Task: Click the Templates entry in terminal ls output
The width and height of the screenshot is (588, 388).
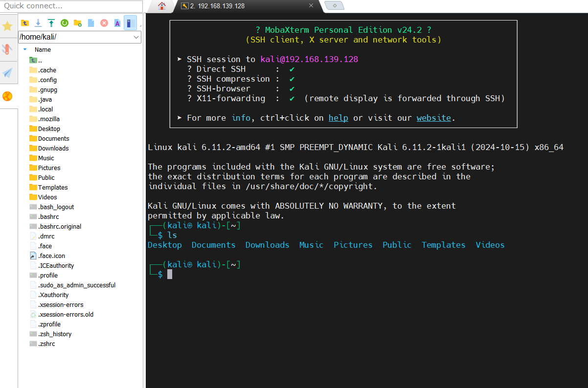Action: click(x=444, y=245)
